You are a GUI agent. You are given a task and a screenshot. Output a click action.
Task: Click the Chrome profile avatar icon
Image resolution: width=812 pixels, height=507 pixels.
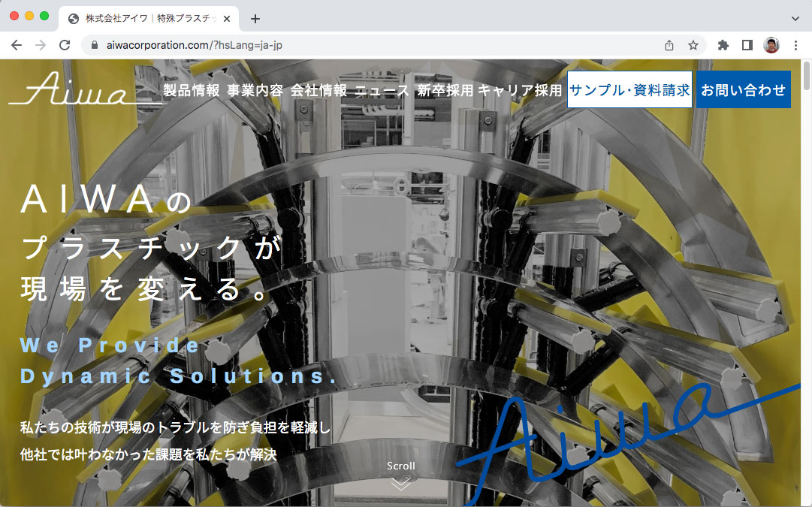pos(772,44)
